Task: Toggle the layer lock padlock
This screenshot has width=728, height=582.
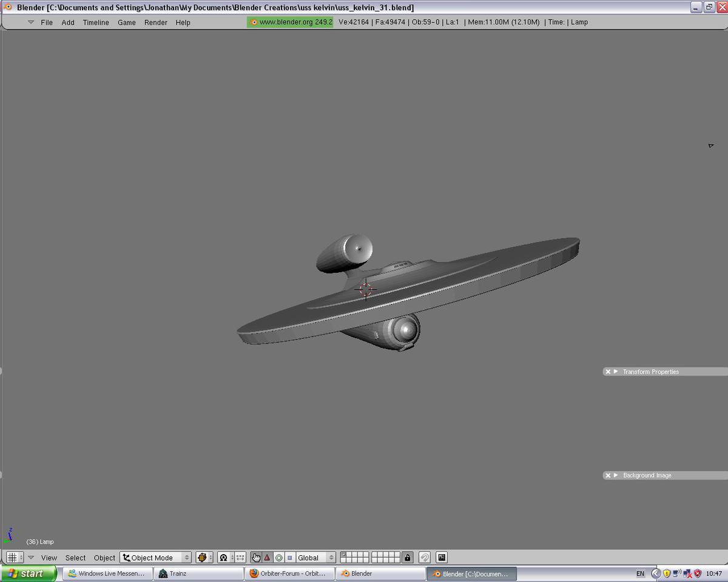Action: coord(408,557)
